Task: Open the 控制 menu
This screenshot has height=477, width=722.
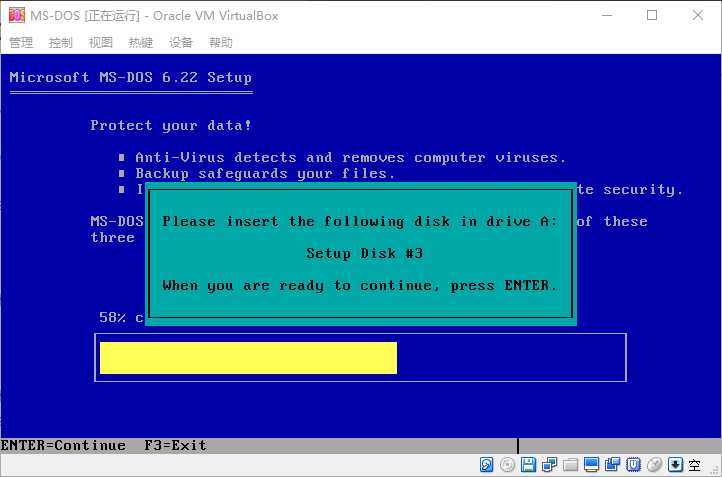Action: tap(61, 42)
